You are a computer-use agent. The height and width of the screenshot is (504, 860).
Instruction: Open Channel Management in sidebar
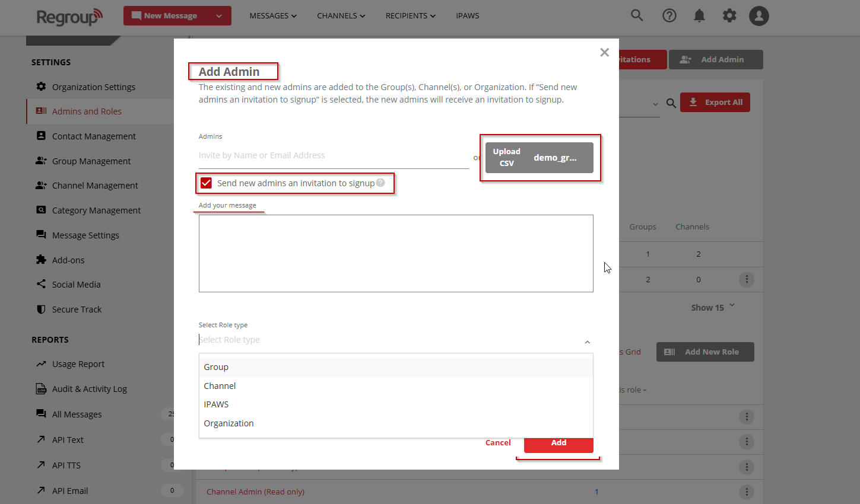click(x=95, y=186)
